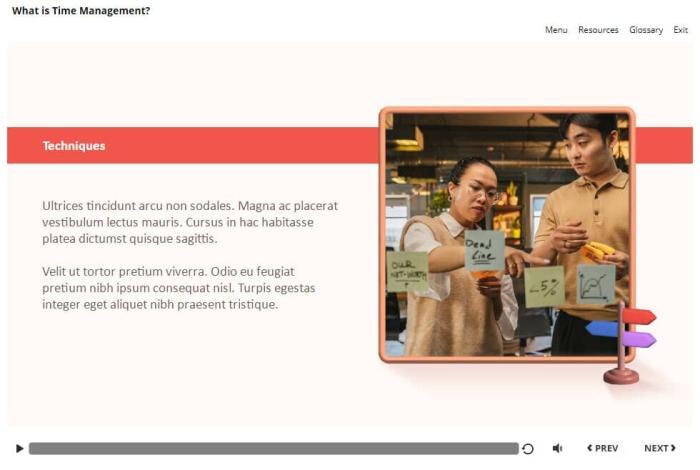Screen dimensions: 700x470
Task: Click the 'Dead Line' sticky note in the photo
Action: pyautogui.click(x=484, y=249)
